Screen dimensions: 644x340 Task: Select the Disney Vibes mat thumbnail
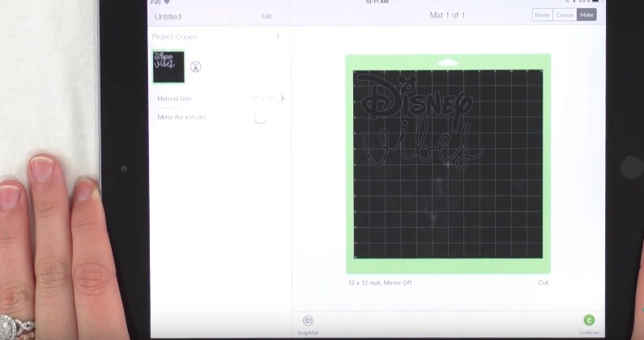168,66
